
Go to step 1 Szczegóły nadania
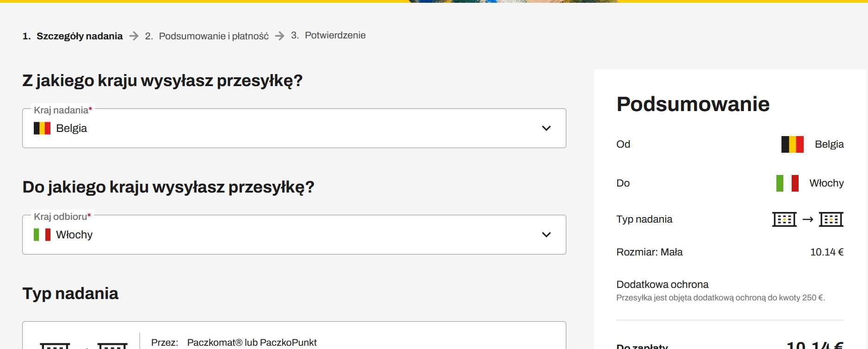[79, 36]
